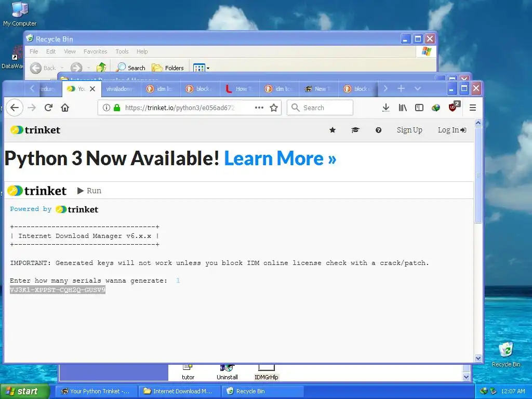Click Back in Recycle Bin toolbar
The width and height of the screenshot is (532, 399).
43,68
